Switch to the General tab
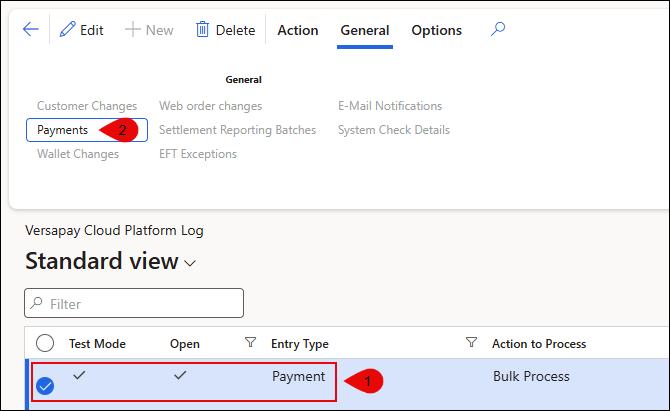Viewport: 670px width, 411px height. [x=365, y=30]
